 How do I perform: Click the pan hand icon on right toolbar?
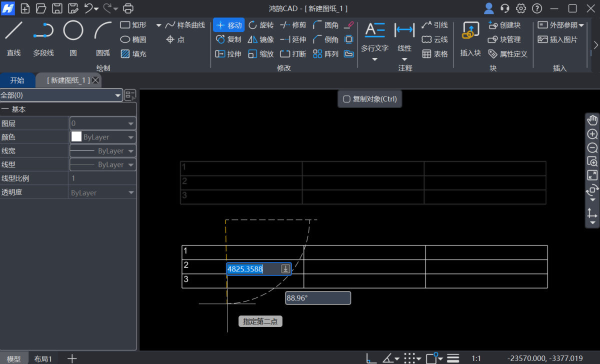coord(592,119)
